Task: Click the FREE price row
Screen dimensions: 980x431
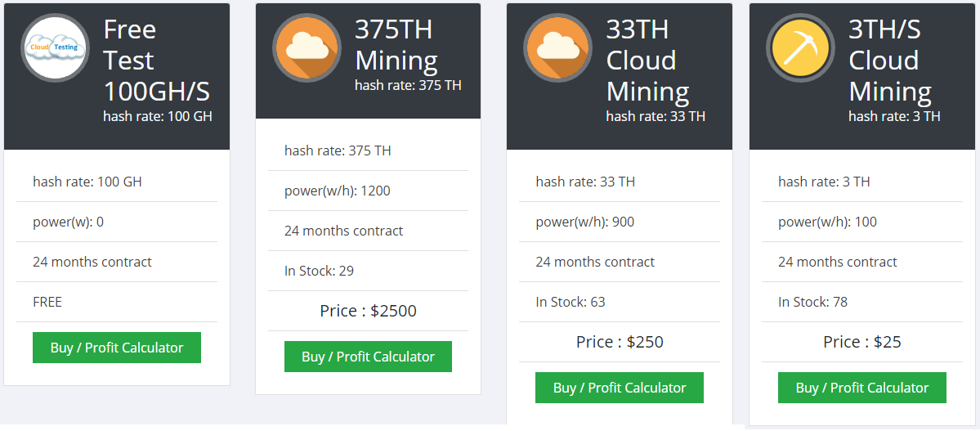Action: tap(117, 302)
